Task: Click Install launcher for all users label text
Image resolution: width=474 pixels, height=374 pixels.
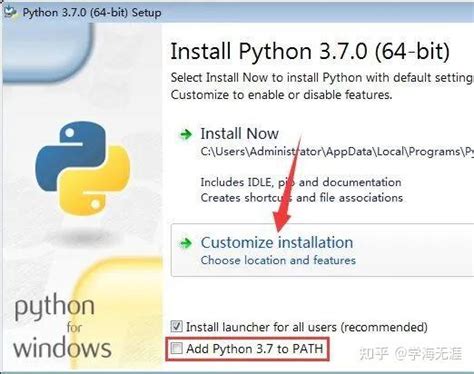Action: click(307, 327)
